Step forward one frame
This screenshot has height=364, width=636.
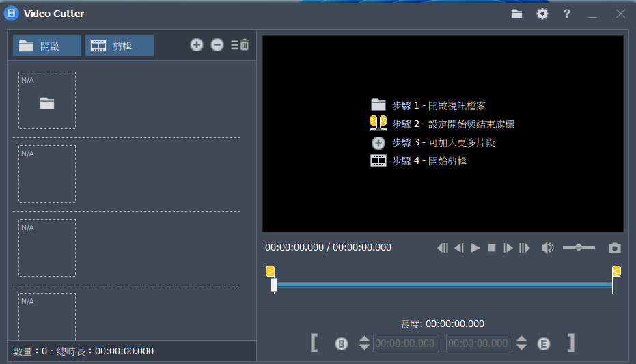(508, 248)
